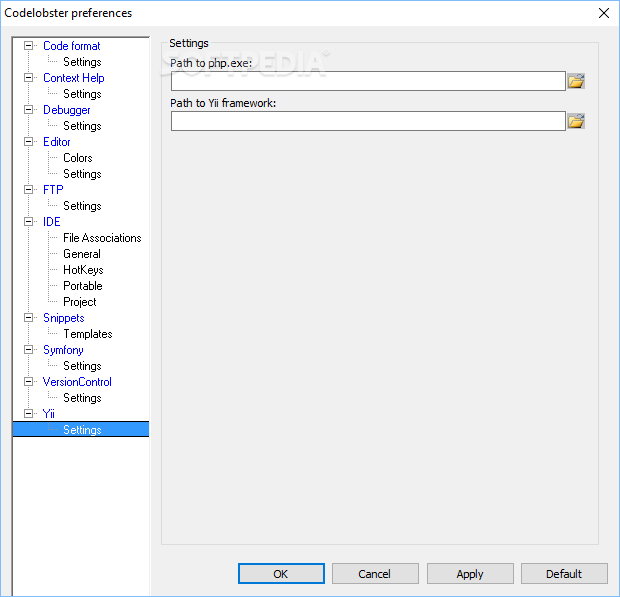Open General under IDE
The height and width of the screenshot is (597, 620).
pos(82,254)
